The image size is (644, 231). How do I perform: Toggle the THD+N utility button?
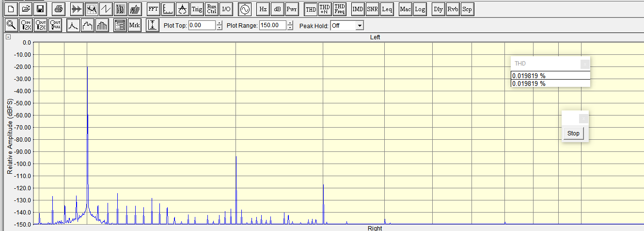point(325,9)
